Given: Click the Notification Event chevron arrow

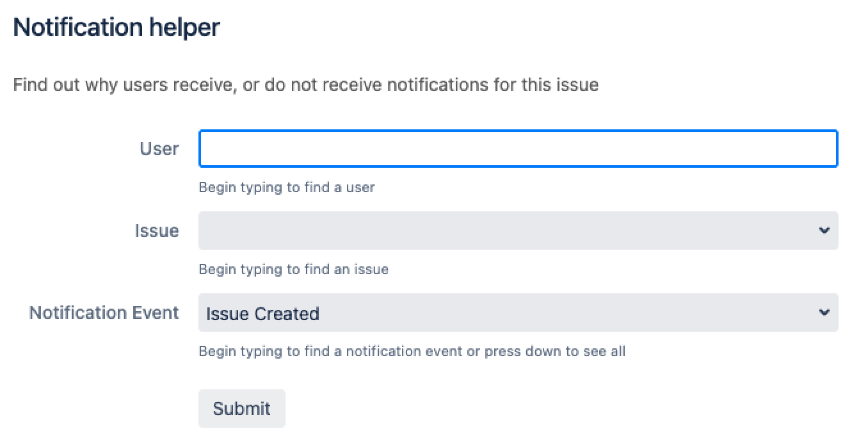Looking at the screenshot, I should [x=824, y=313].
